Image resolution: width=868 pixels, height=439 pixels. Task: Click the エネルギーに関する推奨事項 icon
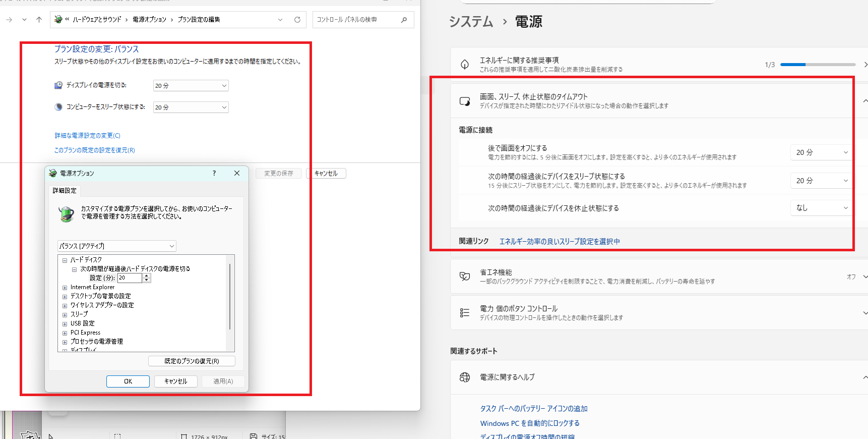(465, 65)
